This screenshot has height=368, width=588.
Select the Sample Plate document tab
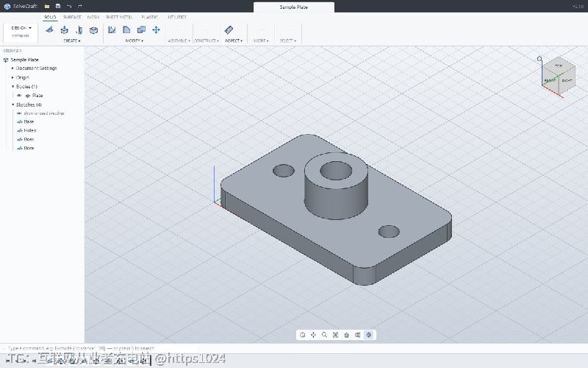pyautogui.click(x=293, y=7)
